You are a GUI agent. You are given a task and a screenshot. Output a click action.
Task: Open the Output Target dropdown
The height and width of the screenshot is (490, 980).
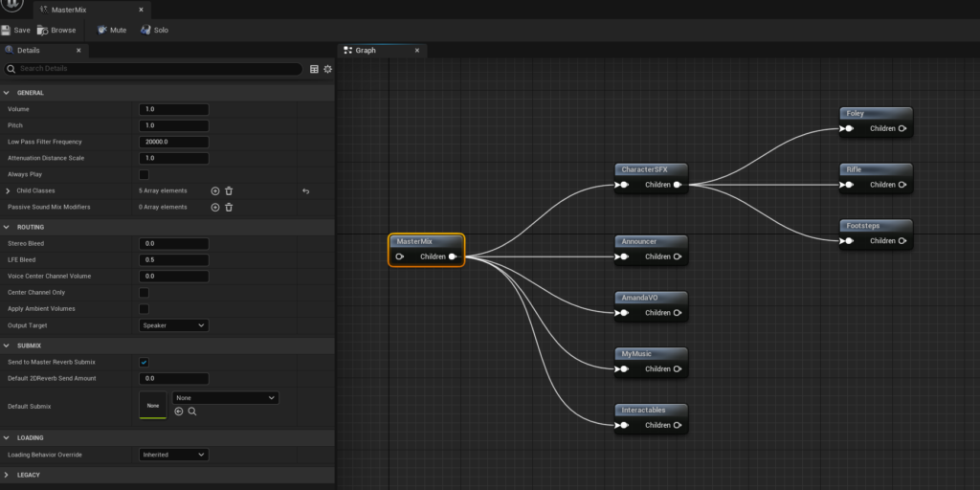point(173,325)
